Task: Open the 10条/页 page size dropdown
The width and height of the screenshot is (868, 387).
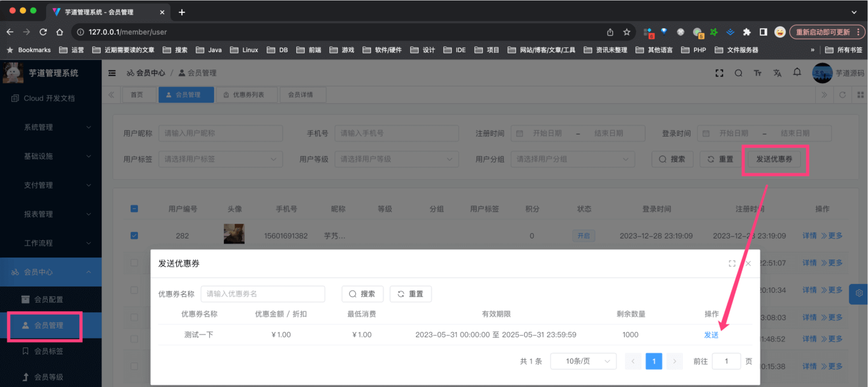Action: pyautogui.click(x=583, y=361)
